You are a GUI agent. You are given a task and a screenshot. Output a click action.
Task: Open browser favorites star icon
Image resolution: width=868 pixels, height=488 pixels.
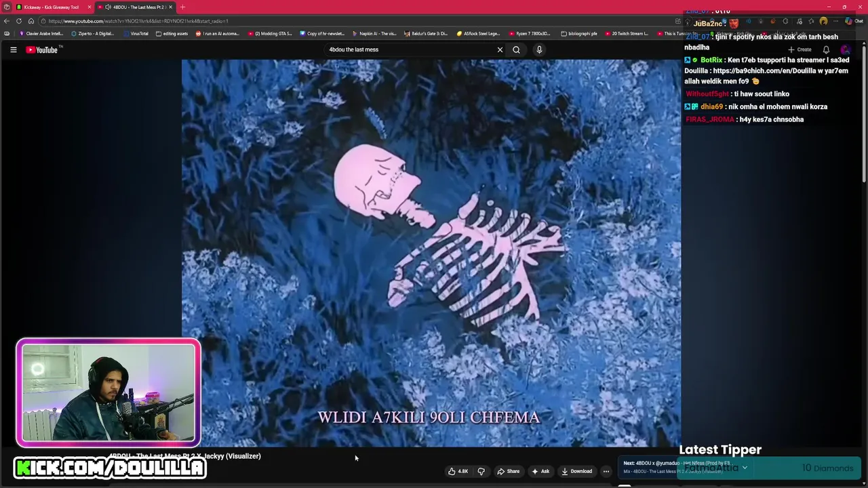[x=811, y=21]
